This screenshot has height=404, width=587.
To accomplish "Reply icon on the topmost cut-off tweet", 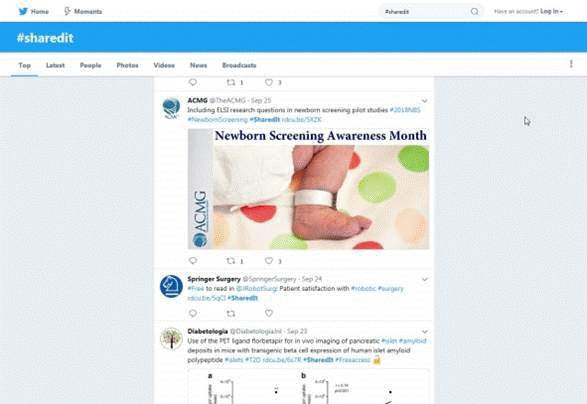I will click(193, 82).
